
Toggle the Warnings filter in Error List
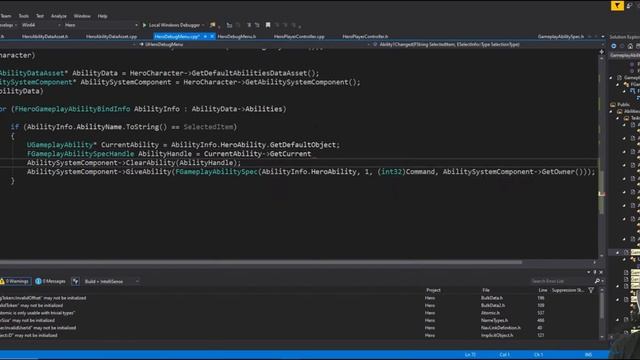[16, 281]
